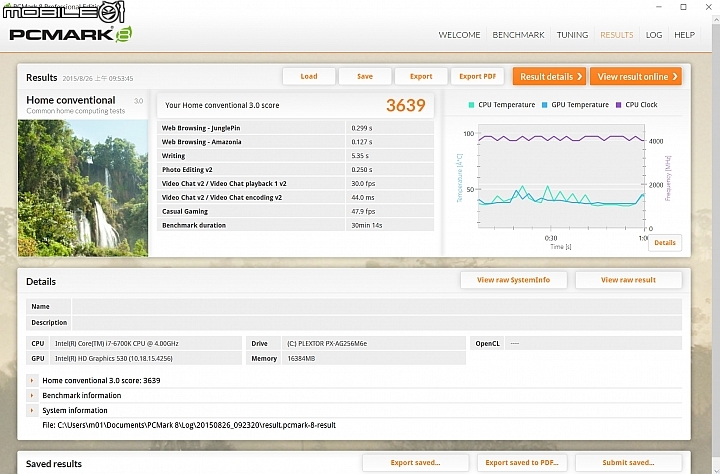This screenshot has width=720, height=474.
Task: Open the WELCOME tab
Action: click(459, 35)
